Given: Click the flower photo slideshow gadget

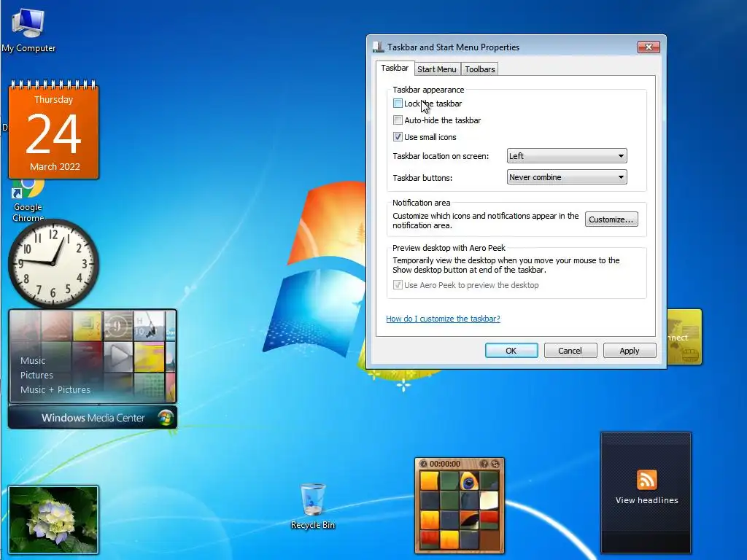Looking at the screenshot, I should [53, 519].
